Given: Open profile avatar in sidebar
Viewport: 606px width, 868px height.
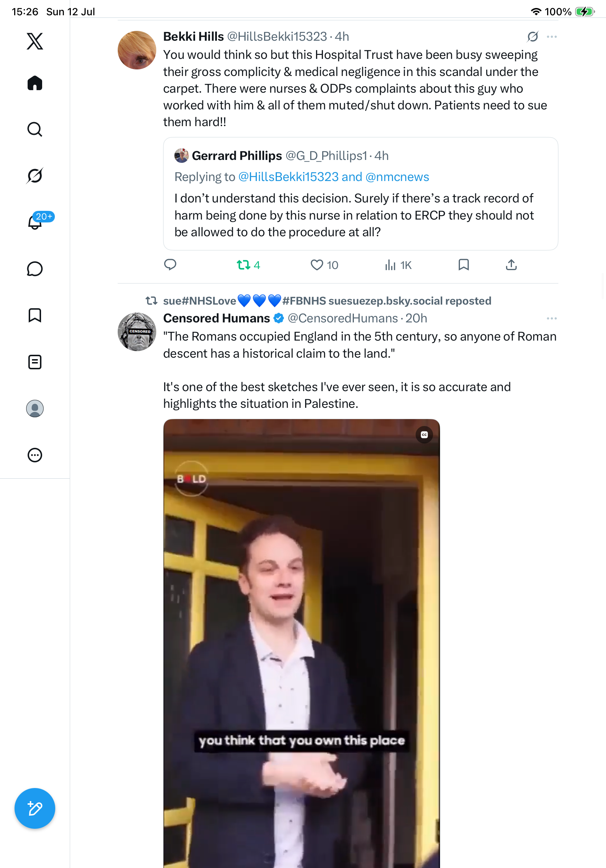Looking at the screenshot, I should tap(35, 409).
